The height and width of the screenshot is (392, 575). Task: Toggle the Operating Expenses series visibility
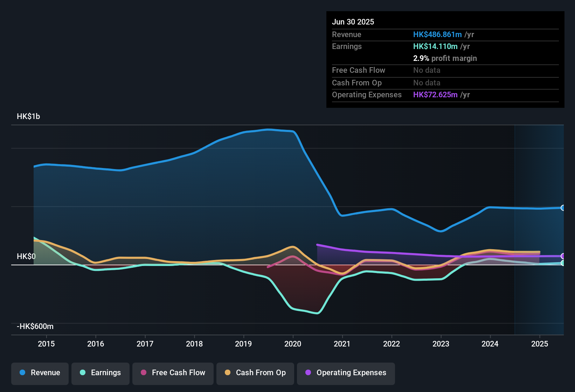pyautogui.click(x=346, y=373)
